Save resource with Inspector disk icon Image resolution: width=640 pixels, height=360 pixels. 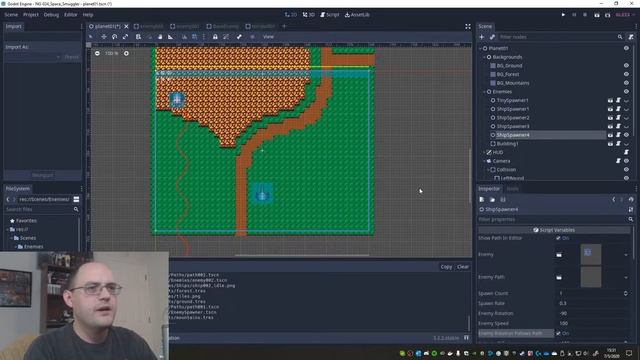(x=503, y=200)
